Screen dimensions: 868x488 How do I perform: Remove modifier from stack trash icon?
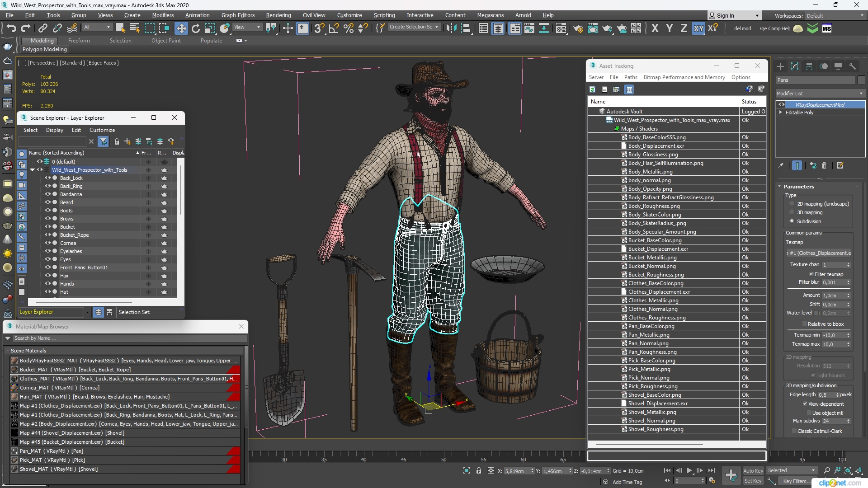pos(824,165)
